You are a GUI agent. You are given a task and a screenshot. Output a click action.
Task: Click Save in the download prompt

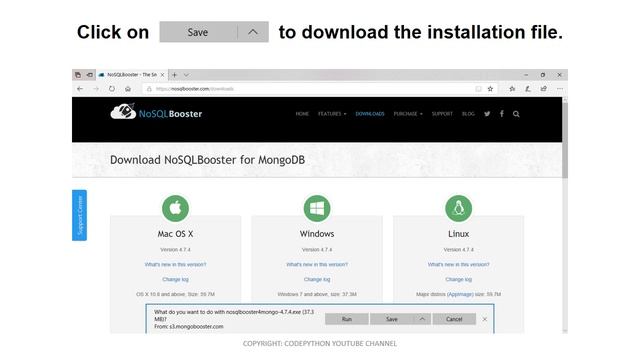tap(392, 319)
